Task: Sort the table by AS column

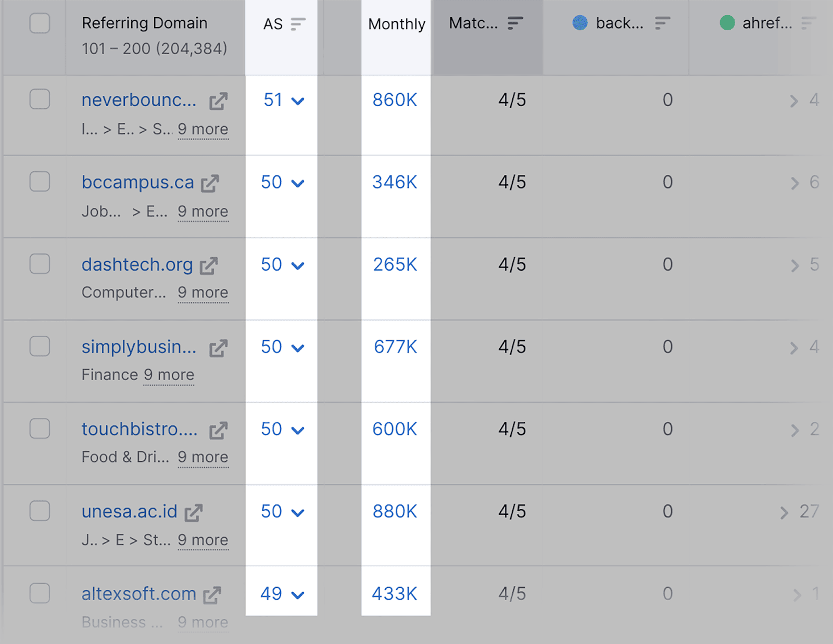Action: [297, 23]
